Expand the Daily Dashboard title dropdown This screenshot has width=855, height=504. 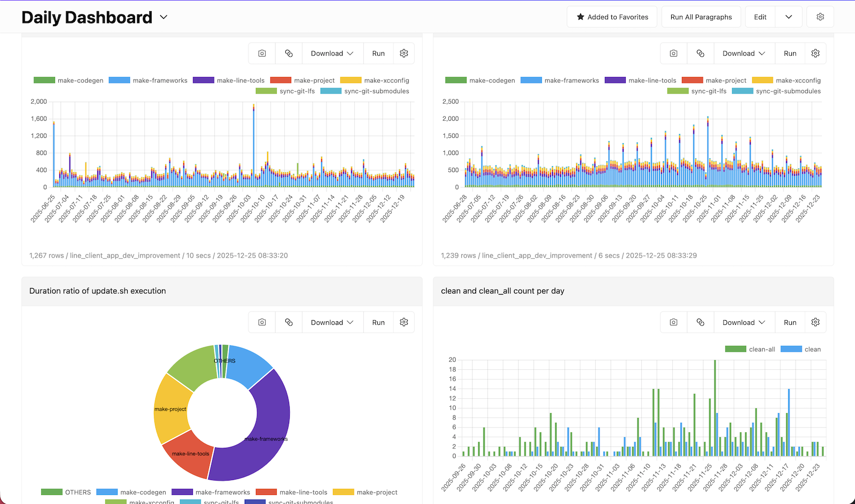point(164,17)
